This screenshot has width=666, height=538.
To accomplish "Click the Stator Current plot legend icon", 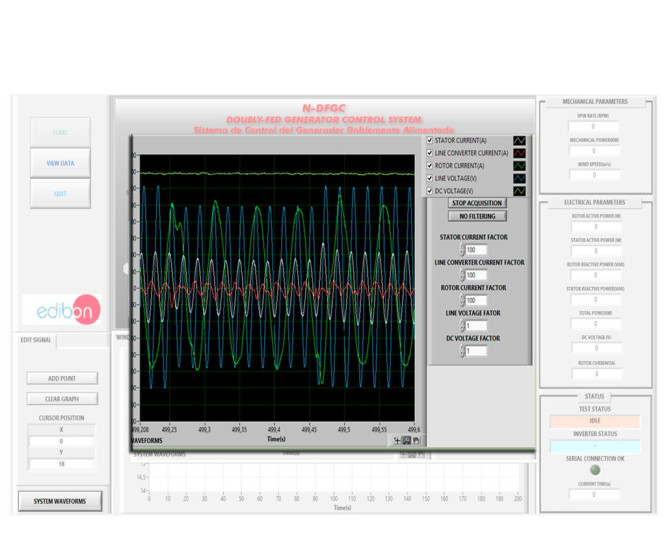I will [520, 141].
